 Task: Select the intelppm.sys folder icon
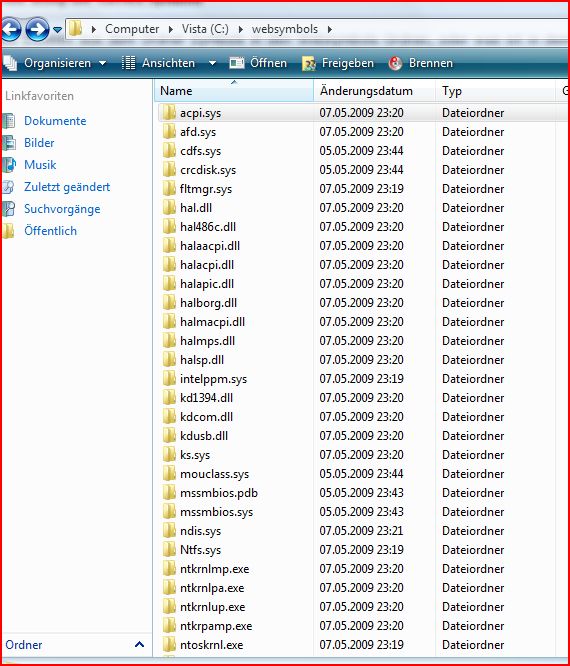[169, 379]
